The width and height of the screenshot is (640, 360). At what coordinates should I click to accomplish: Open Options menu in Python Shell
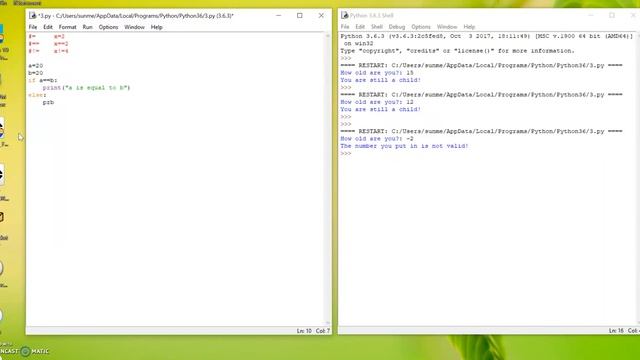[x=420, y=27]
